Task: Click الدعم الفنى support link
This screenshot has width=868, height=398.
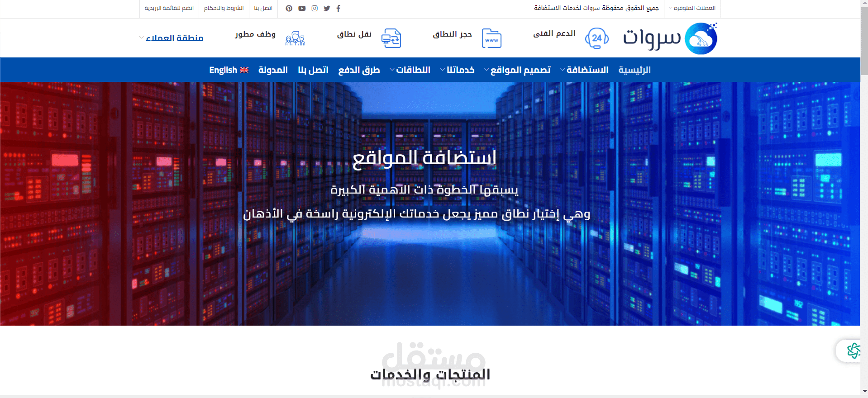Action: (554, 33)
